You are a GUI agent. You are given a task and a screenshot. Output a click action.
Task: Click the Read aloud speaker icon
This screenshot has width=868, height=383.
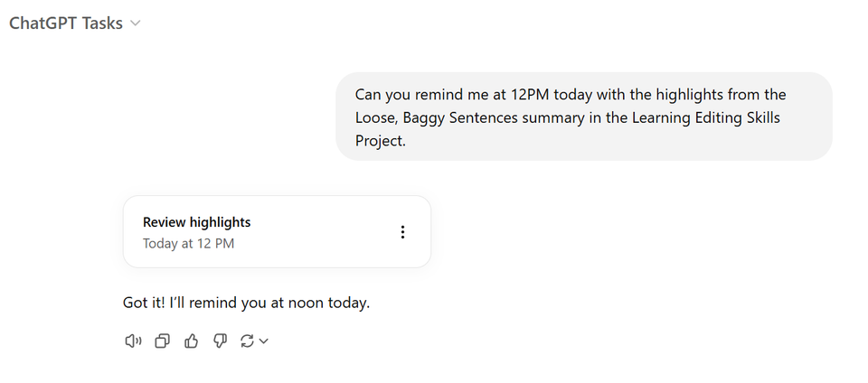tap(133, 341)
